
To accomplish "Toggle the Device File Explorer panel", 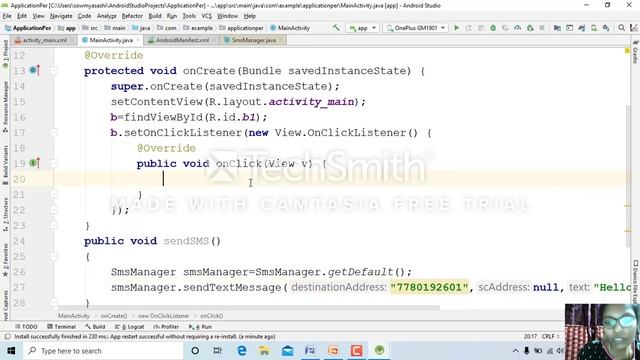I will tap(636, 282).
